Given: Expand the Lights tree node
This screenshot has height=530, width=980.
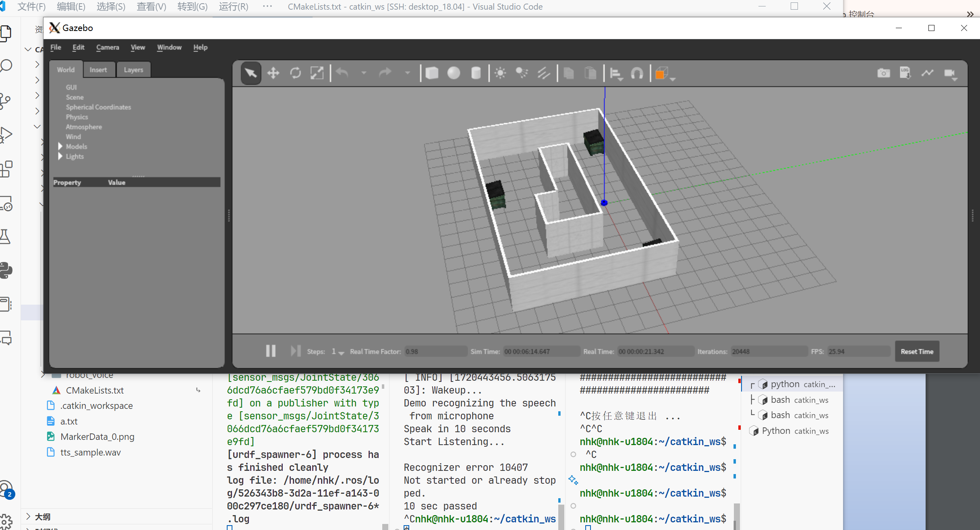Looking at the screenshot, I should pyautogui.click(x=60, y=156).
